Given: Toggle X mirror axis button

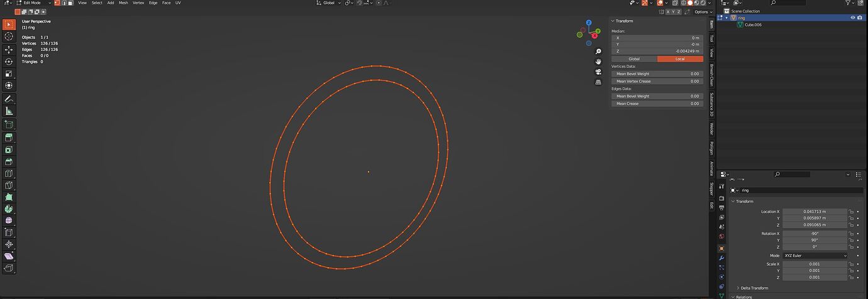Looking at the screenshot, I should pos(669,12).
